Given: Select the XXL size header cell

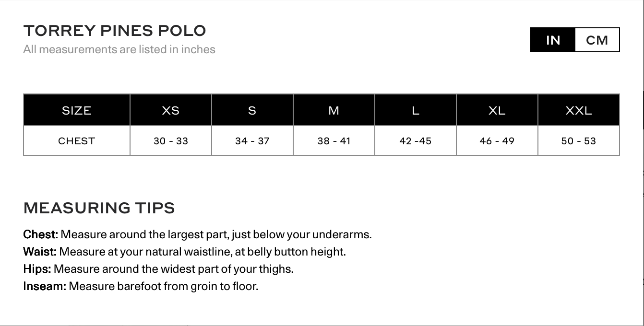Looking at the screenshot, I should click(579, 110).
